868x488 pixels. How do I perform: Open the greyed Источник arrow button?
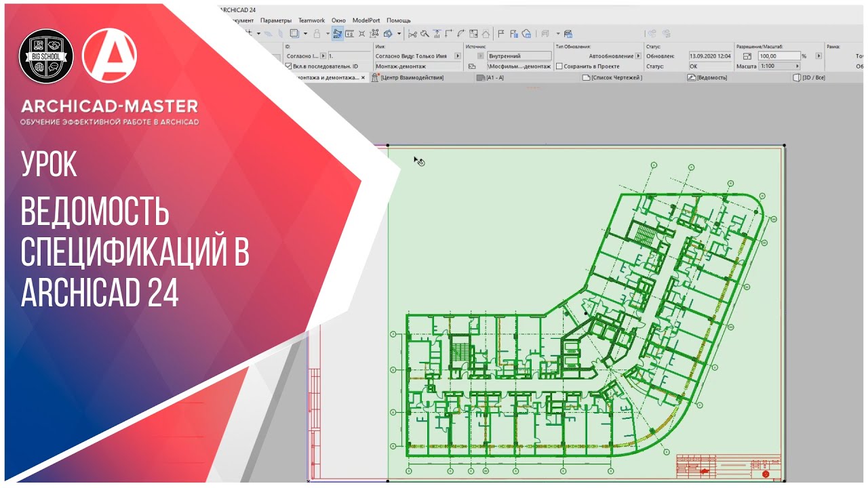[480, 56]
